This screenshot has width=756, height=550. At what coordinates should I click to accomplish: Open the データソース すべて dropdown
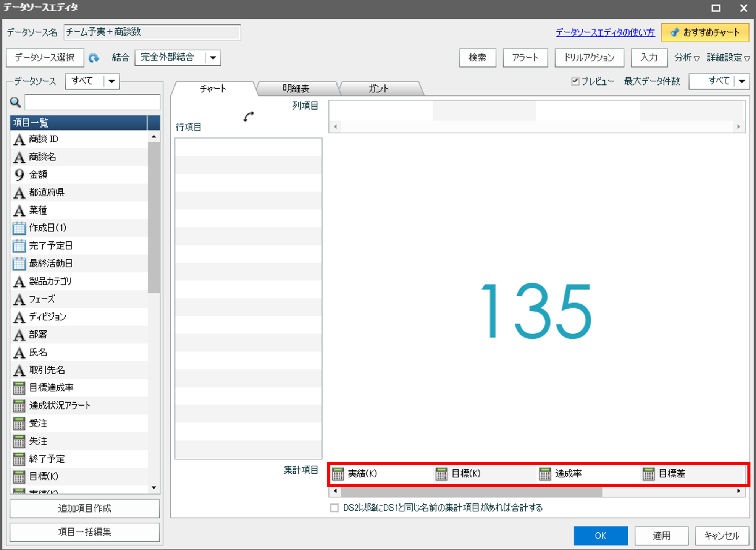pos(92,81)
